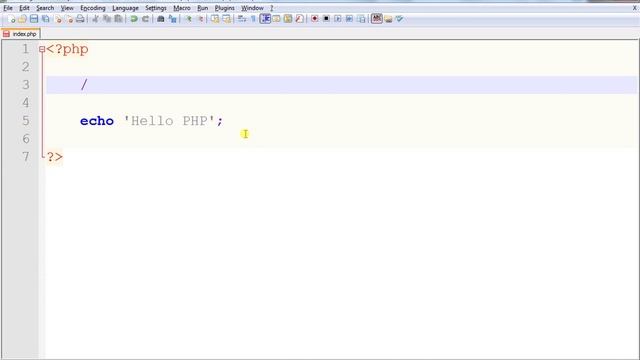Open the ? help menu
Screen dimensions: 640x360
[x=271, y=8]
